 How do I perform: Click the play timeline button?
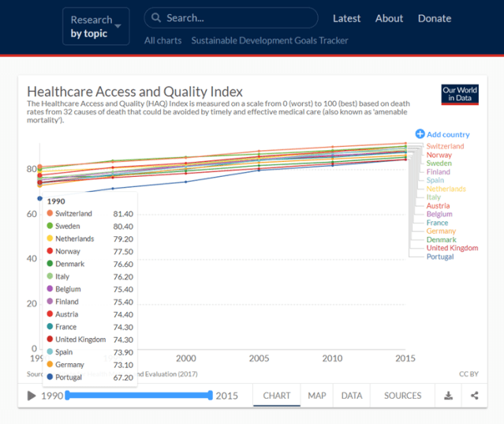[x=32, y=396]
